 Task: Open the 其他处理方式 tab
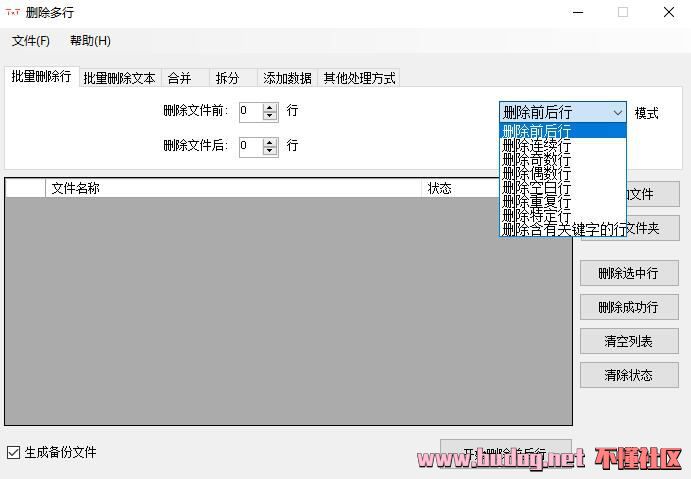[360, 78]
